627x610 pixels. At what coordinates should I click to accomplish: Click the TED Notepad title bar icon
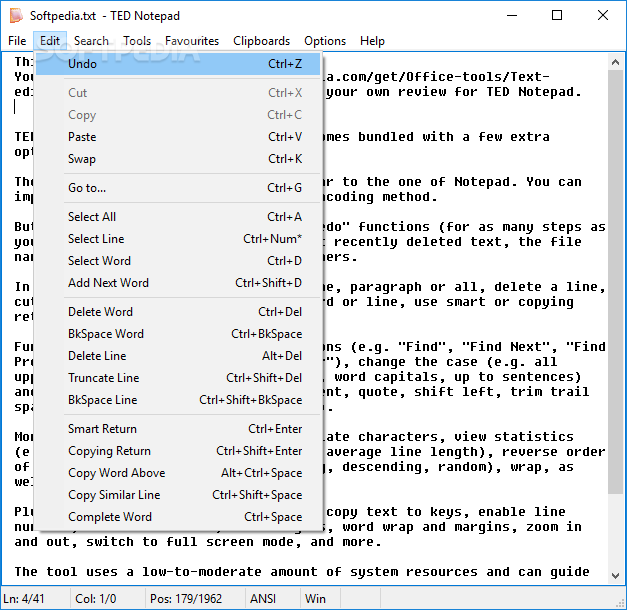coord(16,16)
